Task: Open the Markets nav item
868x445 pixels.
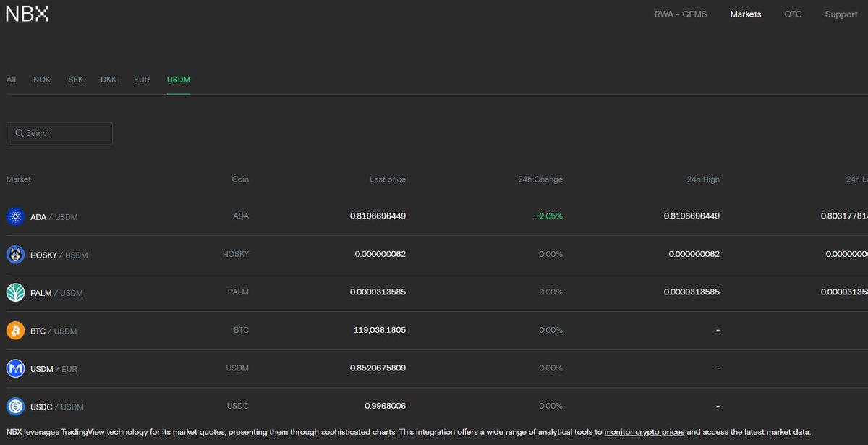Action: click(x=746, y=14)
